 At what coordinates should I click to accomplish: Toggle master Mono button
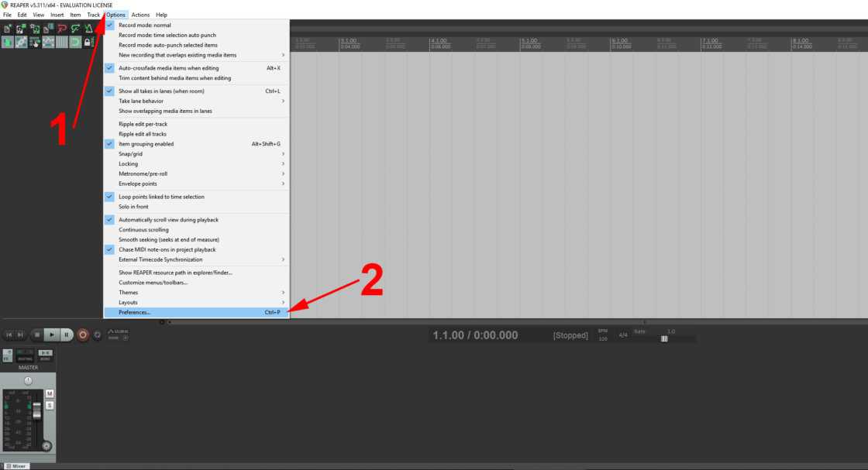coord(45,355)
